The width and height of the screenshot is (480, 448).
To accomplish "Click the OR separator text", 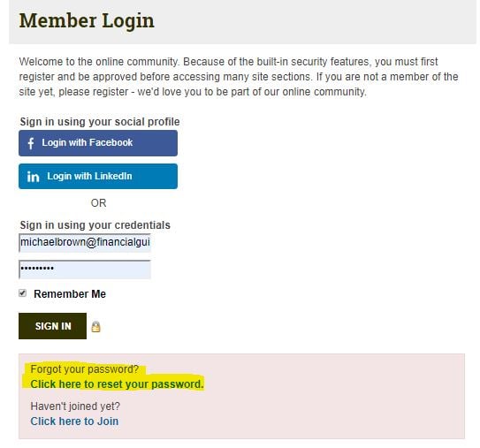I will (x=99, y=203).
